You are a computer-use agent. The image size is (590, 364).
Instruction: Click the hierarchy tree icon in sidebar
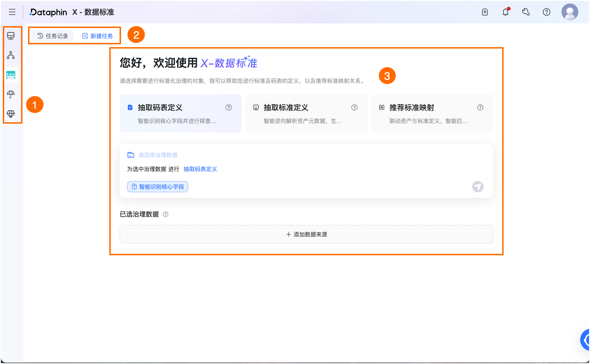(11, 55)
